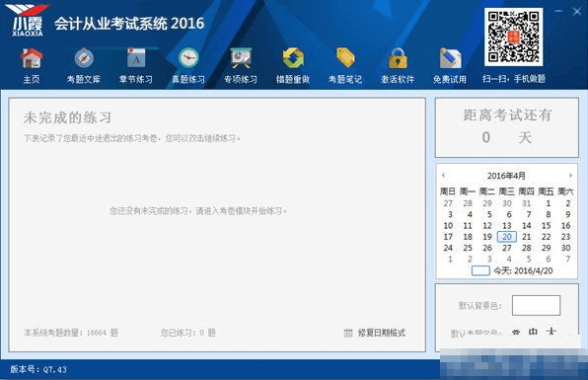Image resolution: width=588 pixels, height=380 pixels.
Task: Open 默认背景色 color swatch
Action: pyautogui.click(x=537, y=305)
